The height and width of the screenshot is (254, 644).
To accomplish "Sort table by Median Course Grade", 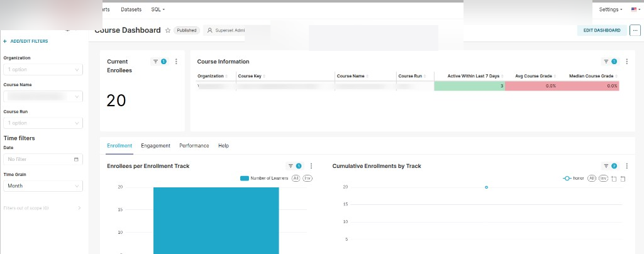I will point(594,76).
